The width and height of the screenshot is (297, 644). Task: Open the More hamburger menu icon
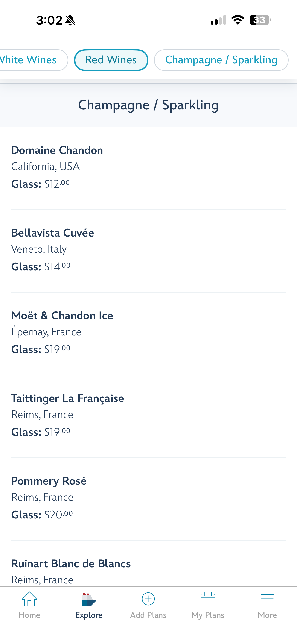click(267, 599)
